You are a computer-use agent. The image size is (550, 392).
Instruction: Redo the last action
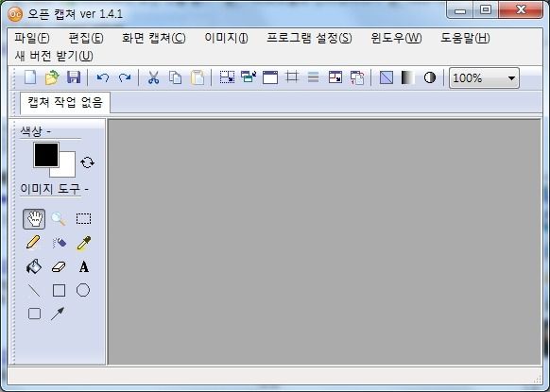(x=125, y=77)
